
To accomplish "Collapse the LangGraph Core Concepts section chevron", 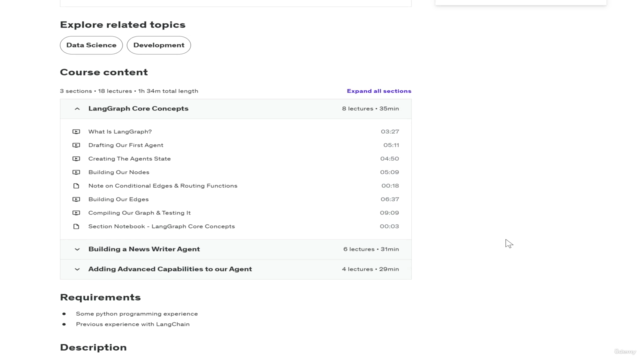I will 77,109.
